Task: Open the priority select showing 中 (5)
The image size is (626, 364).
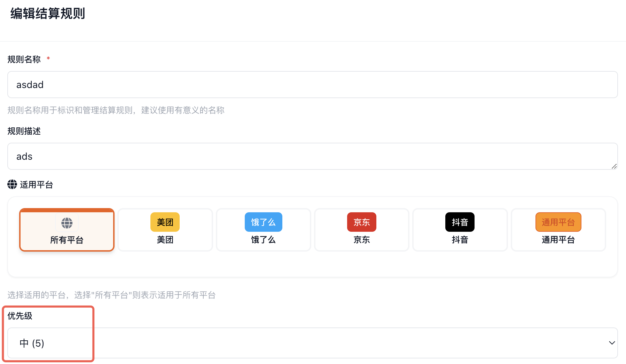Action: point(312,343)
